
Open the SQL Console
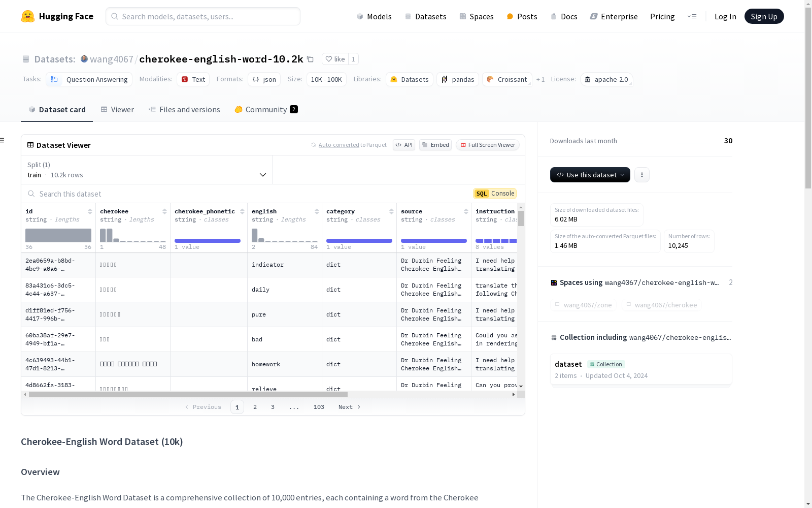pos(495,194)
